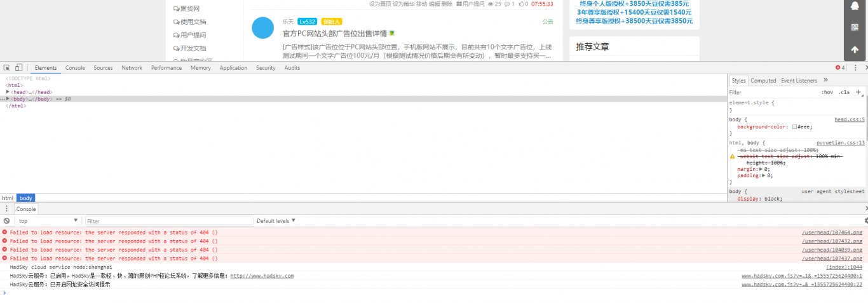Toggle the :hov element state button

827,92
